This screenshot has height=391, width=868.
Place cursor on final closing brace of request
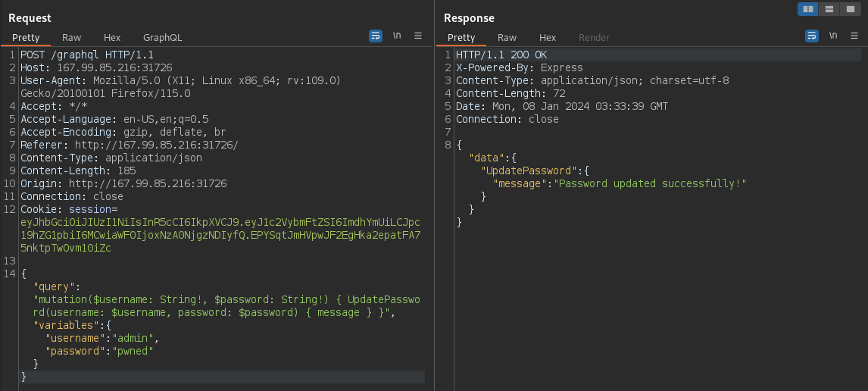tap(23, 377)
